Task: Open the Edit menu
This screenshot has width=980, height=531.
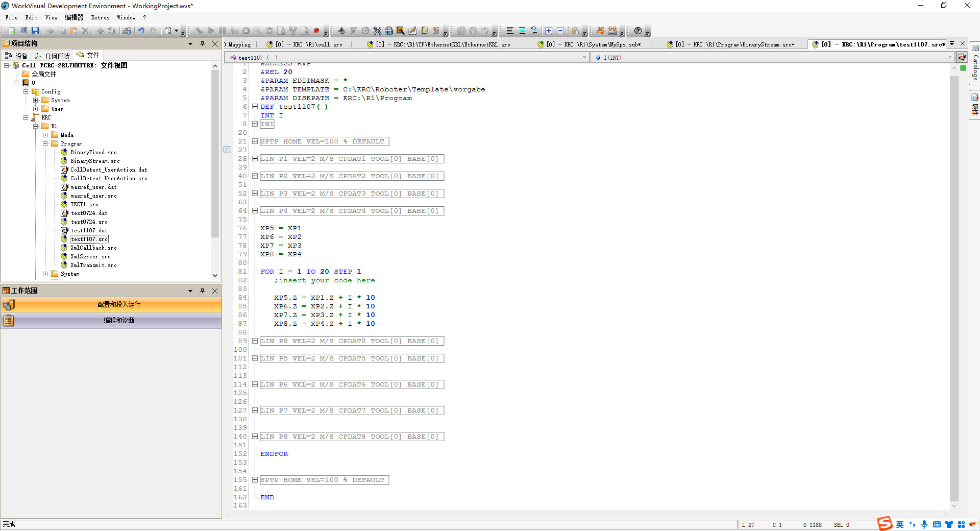Action: (x=32, y=17)
